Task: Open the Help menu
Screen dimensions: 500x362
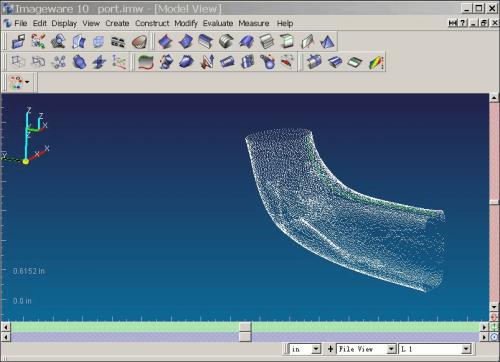Action: (x=285, y=23)
